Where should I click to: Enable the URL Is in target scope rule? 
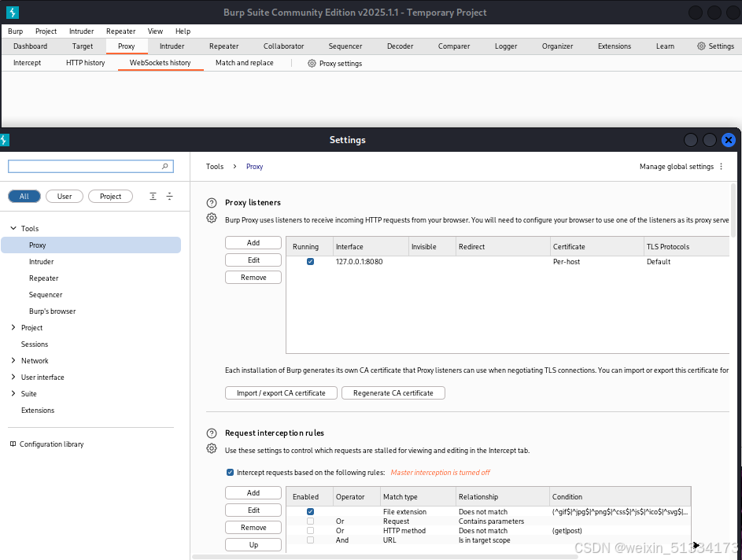pyautogui.click(x=311, y=540)
